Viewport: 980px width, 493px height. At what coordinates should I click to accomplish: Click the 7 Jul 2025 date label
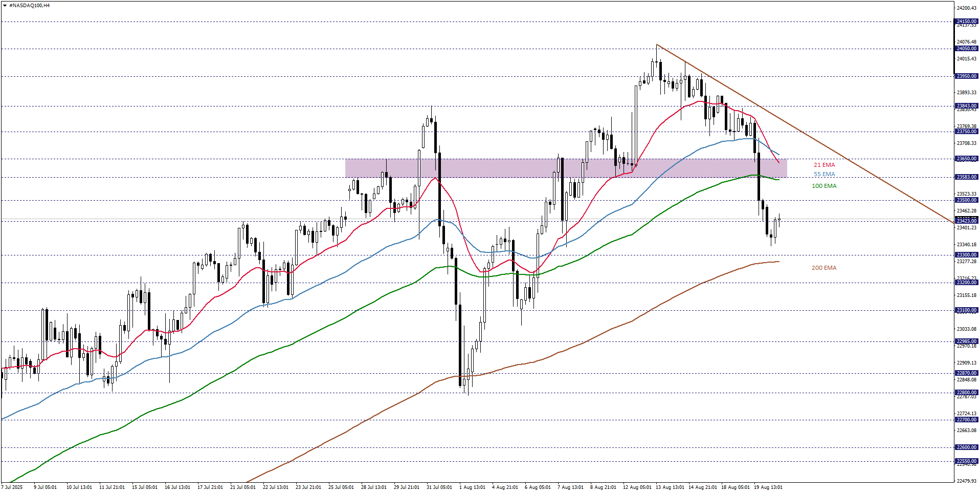tap(12, 487)
